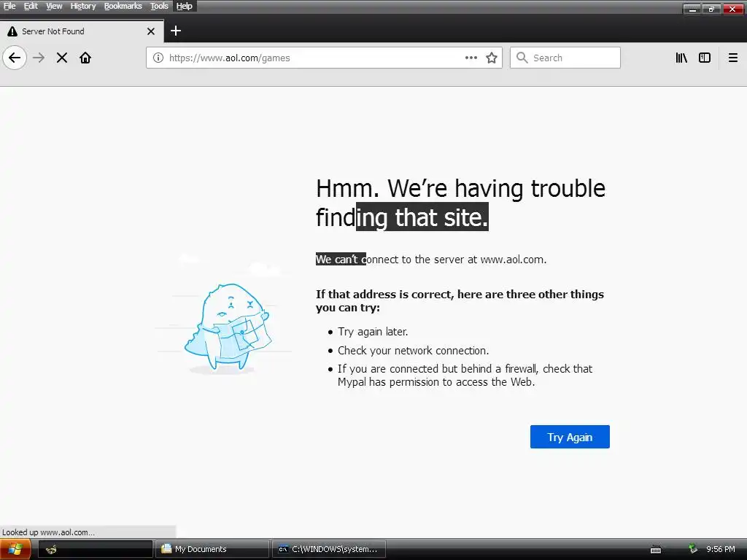This screenshot has height=560, width=747.
Task: Click the search magnifier icon
Action: pos(522,58)
